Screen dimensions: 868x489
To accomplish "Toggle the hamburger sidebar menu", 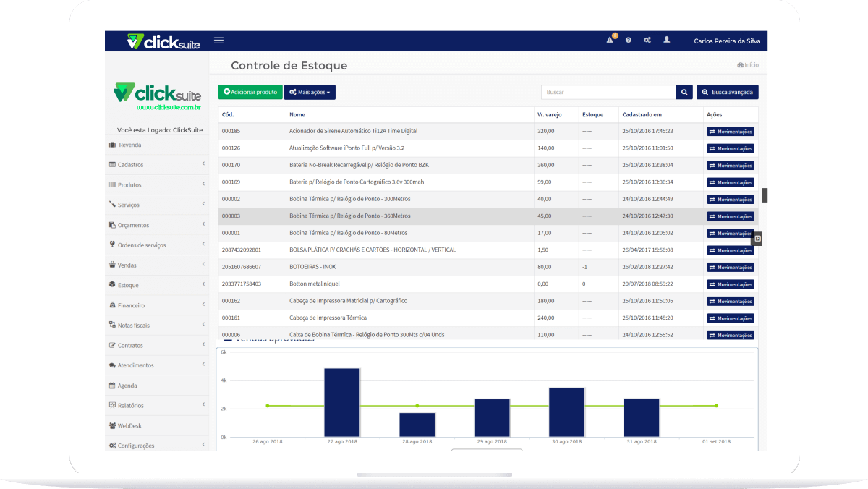I will [218, 41].
